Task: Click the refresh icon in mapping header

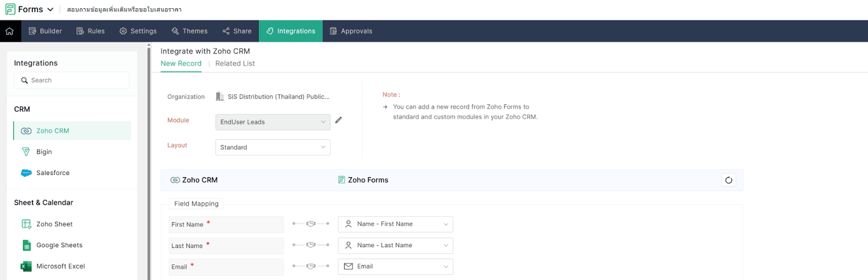Action: (x=729, y=180)
